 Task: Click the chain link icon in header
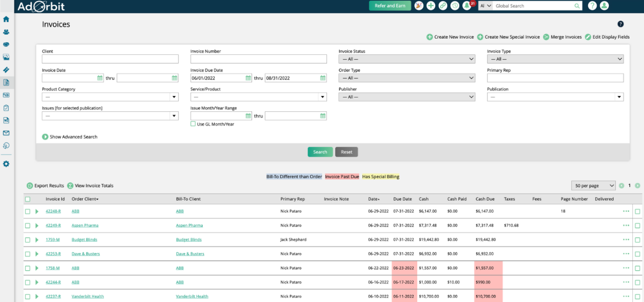pos(443,6)
